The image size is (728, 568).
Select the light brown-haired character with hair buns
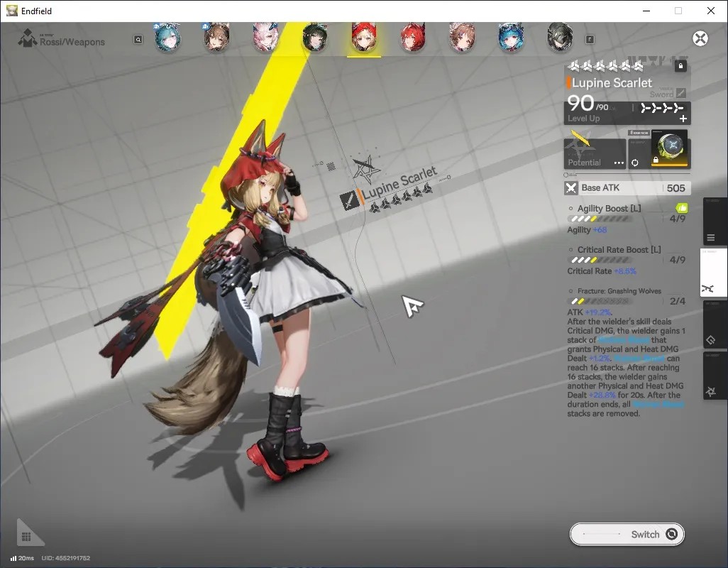462,36
